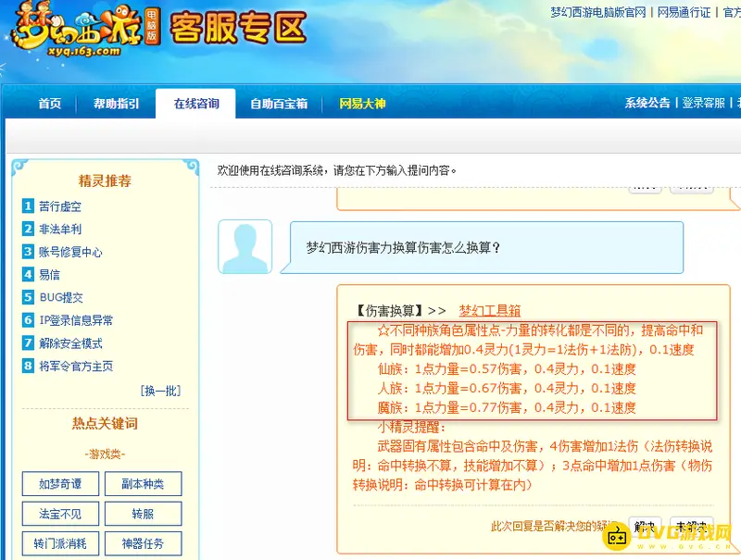This screenshot has height=560, width=741.
Task: Open the 网易通行证 link
Action: 684,12
